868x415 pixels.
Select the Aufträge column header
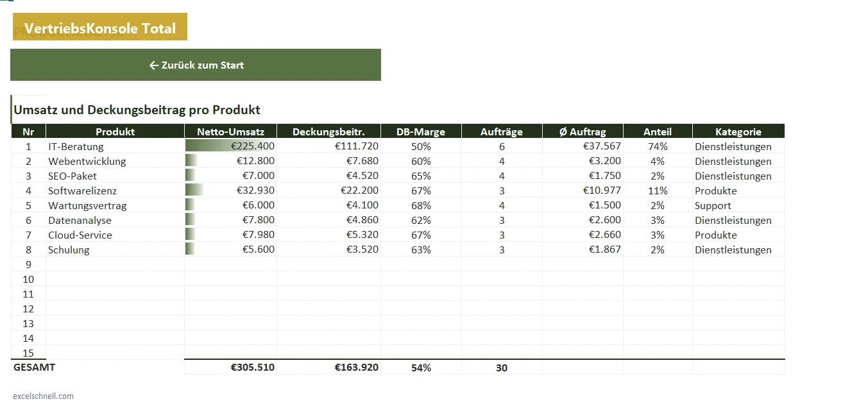click(x=502, y=131)
